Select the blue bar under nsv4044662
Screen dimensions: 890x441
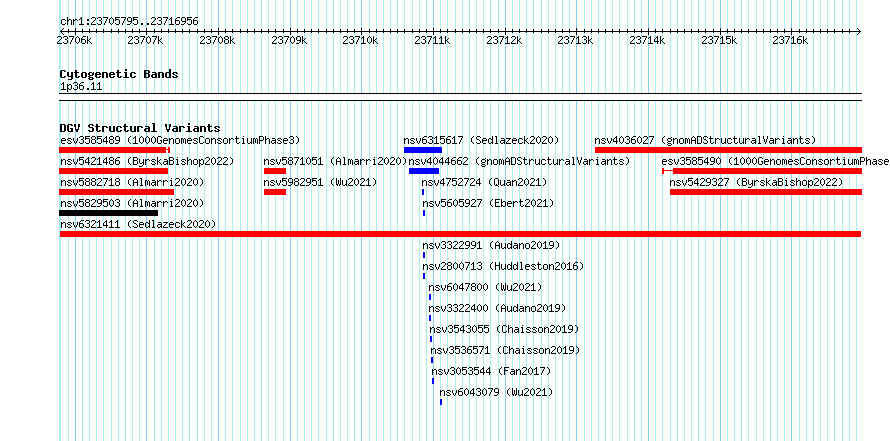424,171
